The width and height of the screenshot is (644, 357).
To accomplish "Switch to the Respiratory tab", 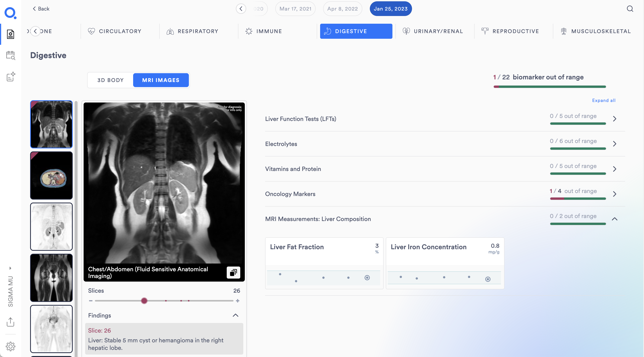I will point(192,31).
